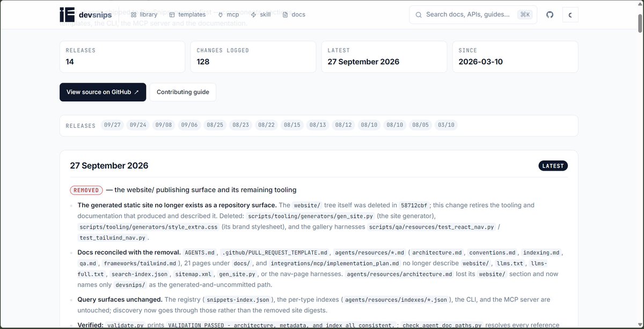Click search-index.json code text
The height and width of the screenshot is (329, 644).
(x=140, y=274)
